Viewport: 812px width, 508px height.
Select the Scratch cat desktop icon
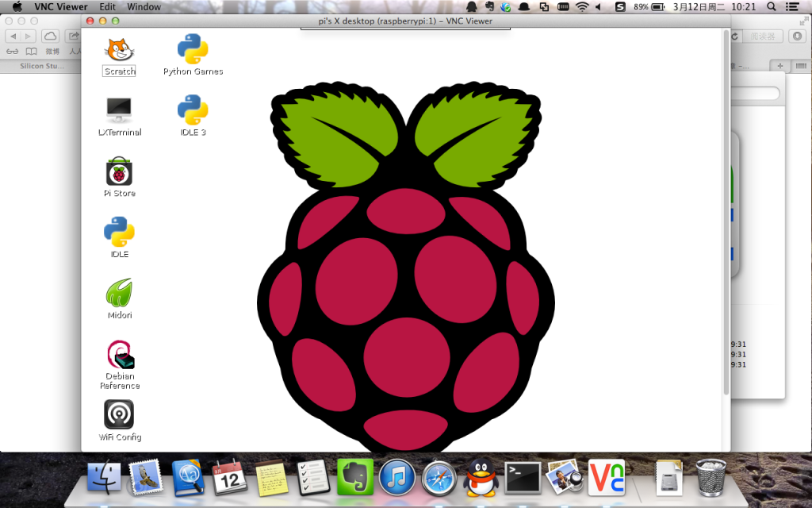119,50
